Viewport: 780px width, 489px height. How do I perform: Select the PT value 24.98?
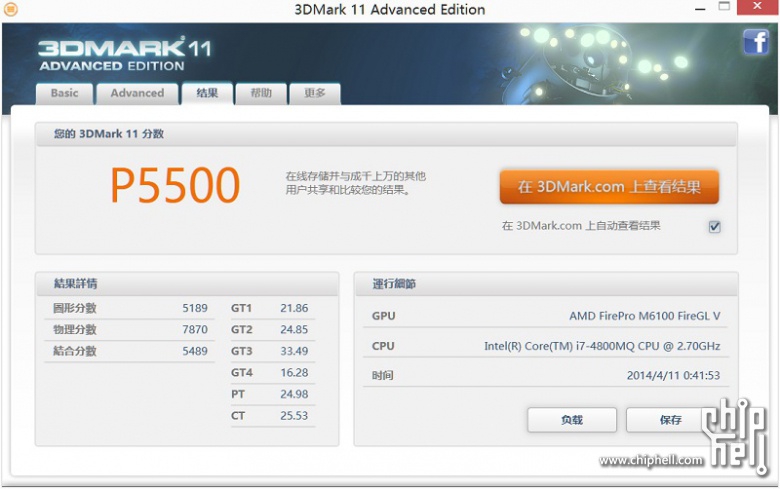[x=294, y=394]
